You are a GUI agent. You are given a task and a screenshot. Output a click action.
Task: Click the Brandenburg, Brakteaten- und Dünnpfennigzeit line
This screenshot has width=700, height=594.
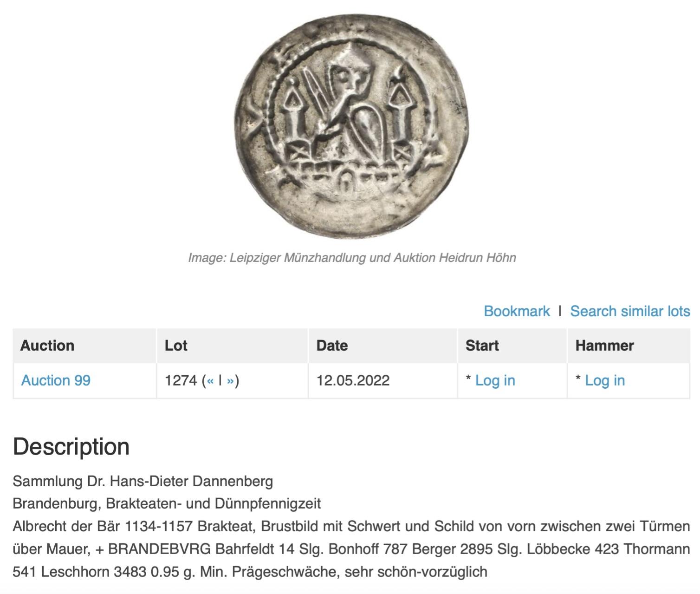pos(167,504)
